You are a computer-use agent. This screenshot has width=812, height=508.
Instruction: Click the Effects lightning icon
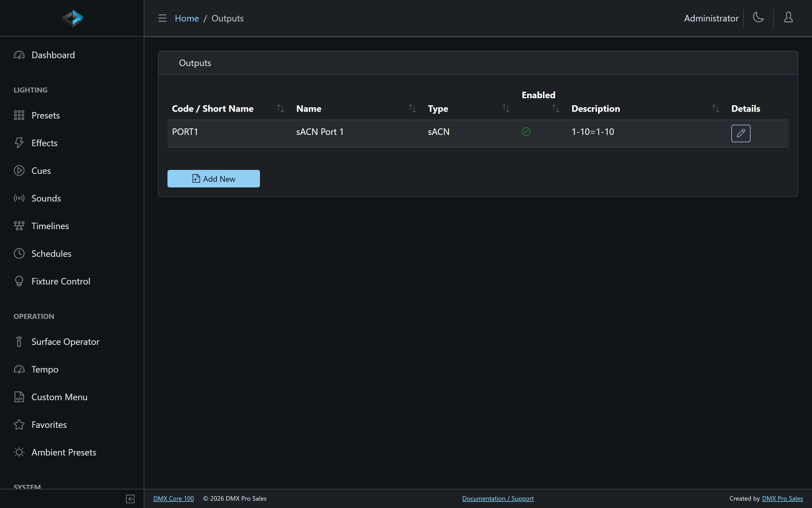tap(19, 143)
